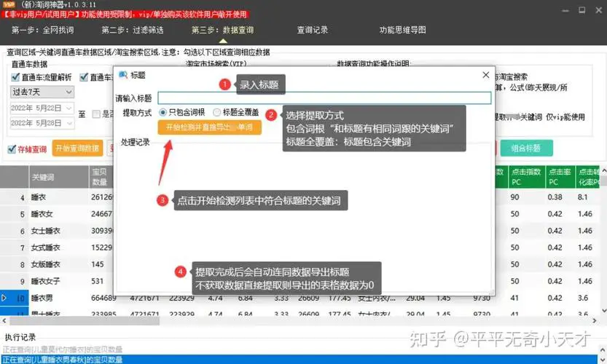This screenshot has height=364, width=607.
Task: Select the 女士睡衣 keyword row
Action: coord(46,231)
